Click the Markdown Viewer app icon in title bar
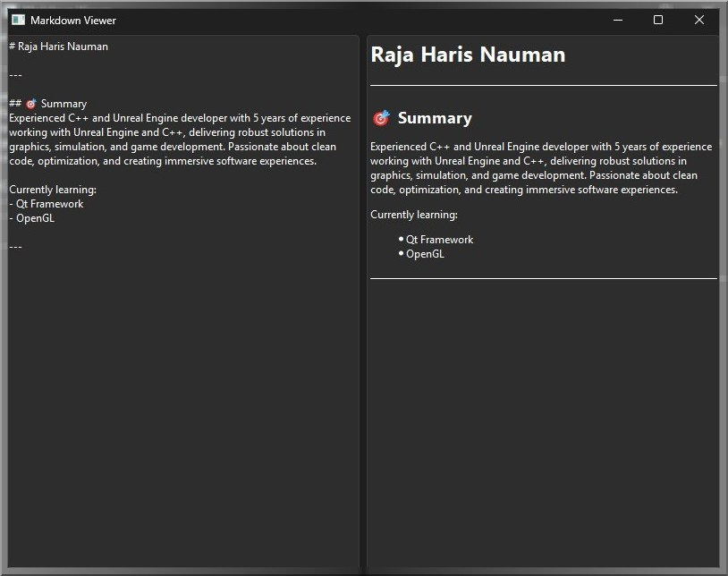Image resolution: width=728 pixels, height=576 pixels. [18, 20]
